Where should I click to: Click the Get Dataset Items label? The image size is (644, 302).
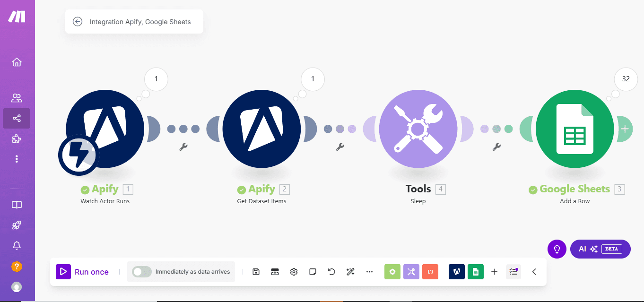pyautogui.click(x=261, y=201)
